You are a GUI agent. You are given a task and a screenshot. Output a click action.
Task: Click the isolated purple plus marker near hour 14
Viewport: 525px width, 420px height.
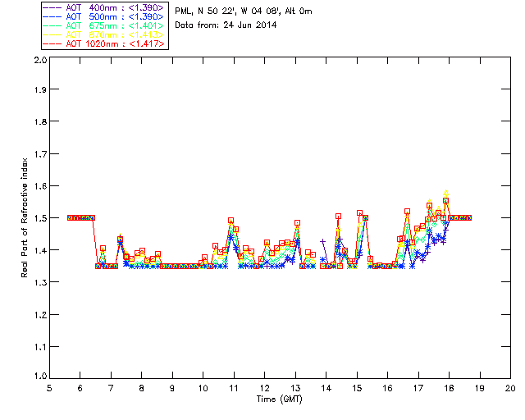click(322, 241)
